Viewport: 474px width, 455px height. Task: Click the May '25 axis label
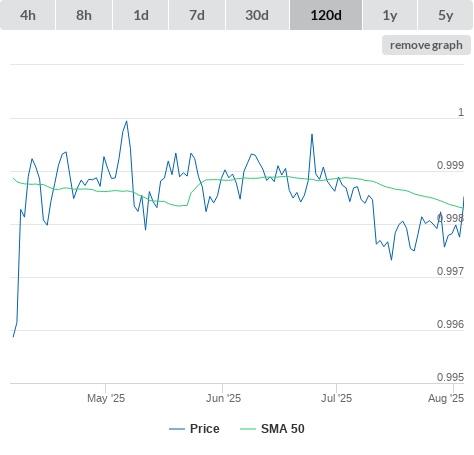(x=106, y=398)
